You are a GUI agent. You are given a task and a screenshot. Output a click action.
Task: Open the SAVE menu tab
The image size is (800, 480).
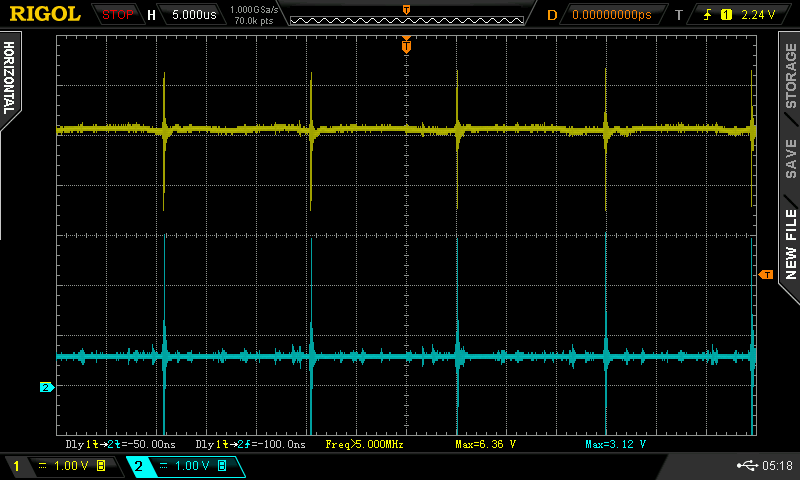click(790, 158)
